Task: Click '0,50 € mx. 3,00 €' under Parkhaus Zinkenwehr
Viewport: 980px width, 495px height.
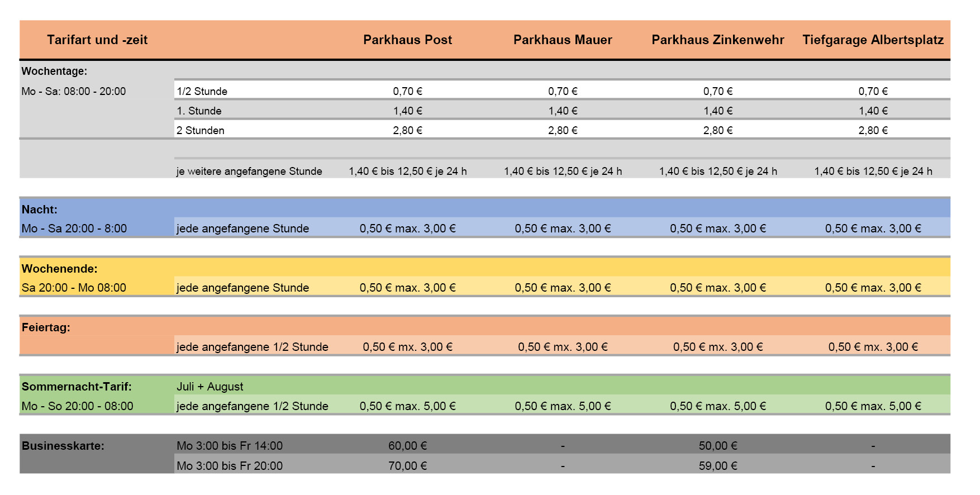Action: [x=718, y=347]
